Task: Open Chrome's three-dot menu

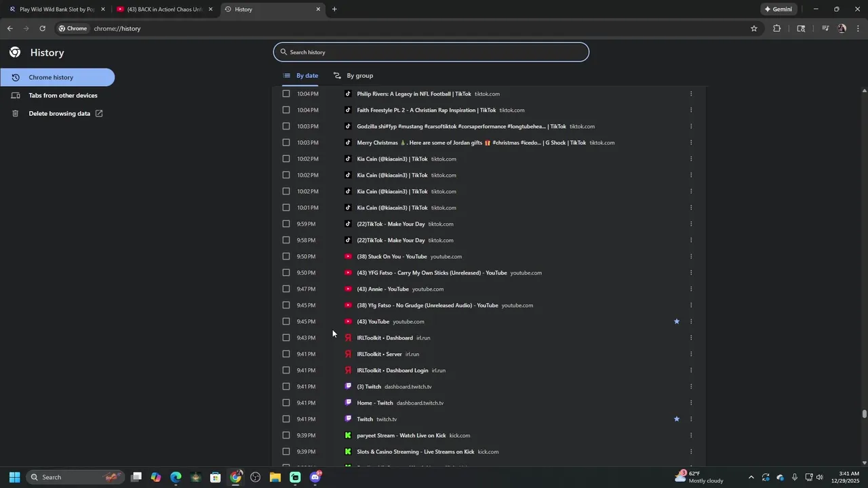Action: pos(859,28)
